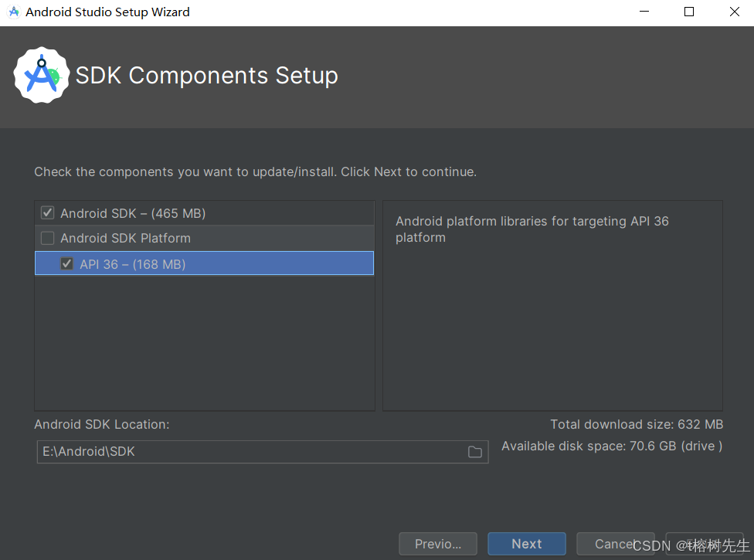Uncheck the API 36 – (168 MB) checkbox
Viewport: 754px width, 560px height.
[x=67, y=264]
